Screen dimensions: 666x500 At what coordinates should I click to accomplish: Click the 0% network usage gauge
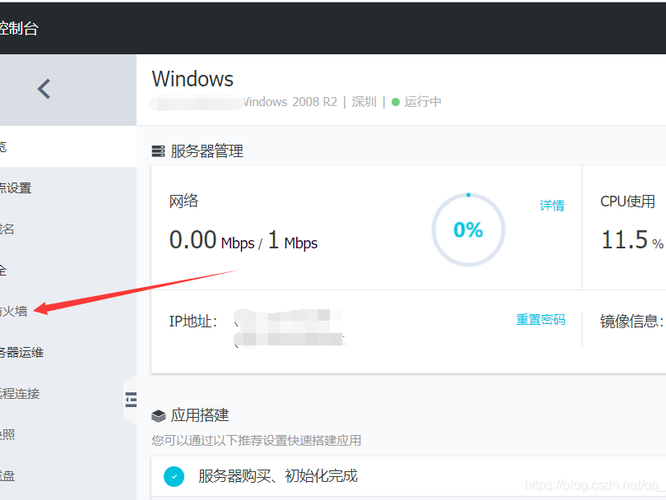(468, 230)
